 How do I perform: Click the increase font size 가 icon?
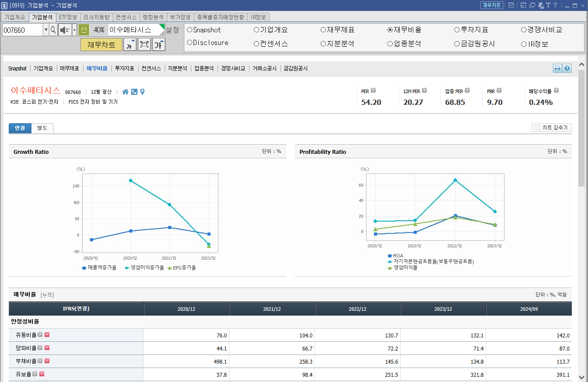click(159, 45)
